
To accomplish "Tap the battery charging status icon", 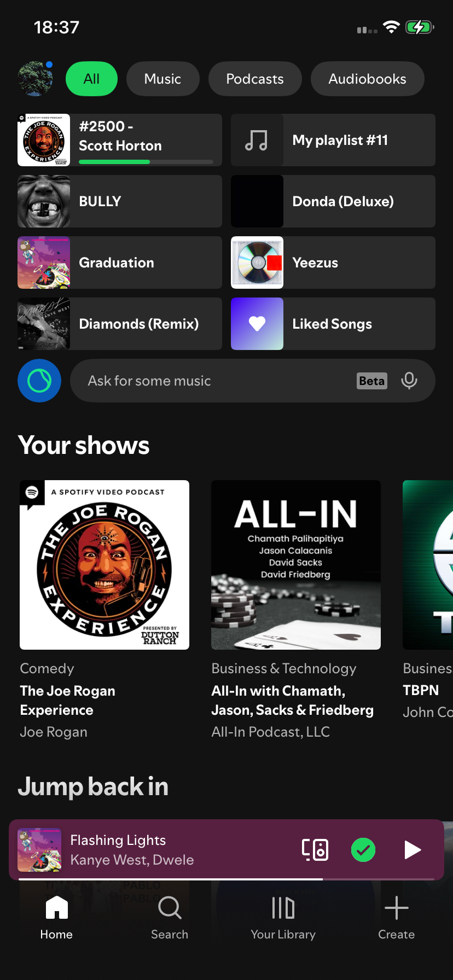I will (x=420, y=27).
